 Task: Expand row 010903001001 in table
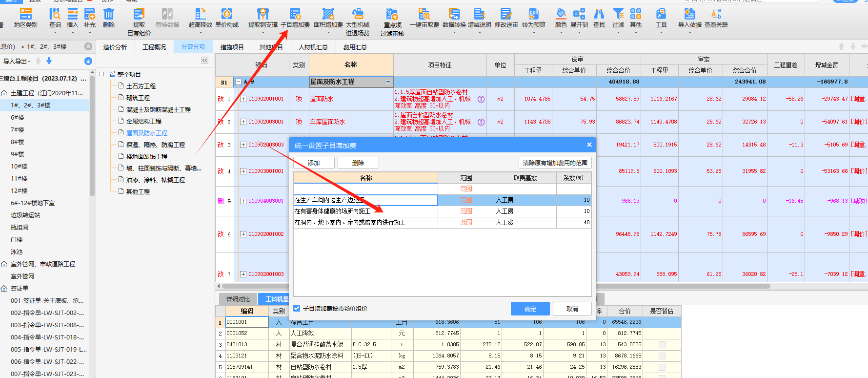(243, 171)
